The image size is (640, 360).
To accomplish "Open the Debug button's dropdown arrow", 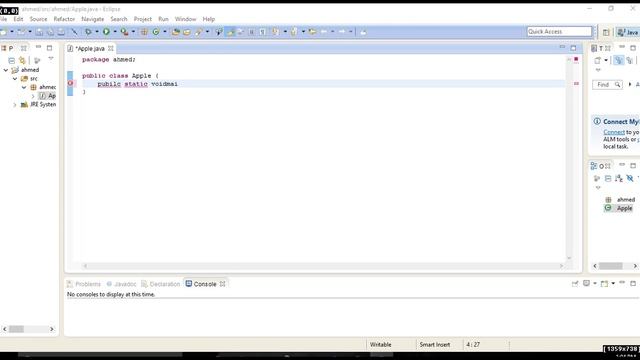I will (x=97, y=31).
